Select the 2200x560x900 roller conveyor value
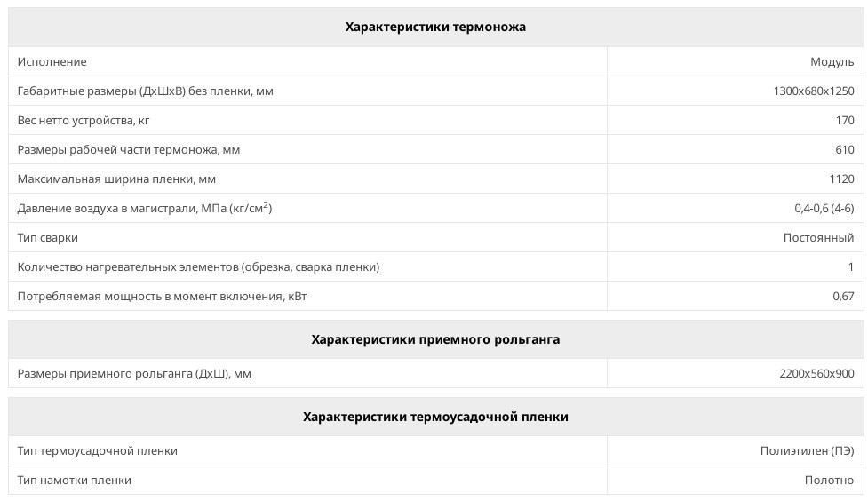The width and height of the screenshot is (868, 501). (x=816, y=374)
